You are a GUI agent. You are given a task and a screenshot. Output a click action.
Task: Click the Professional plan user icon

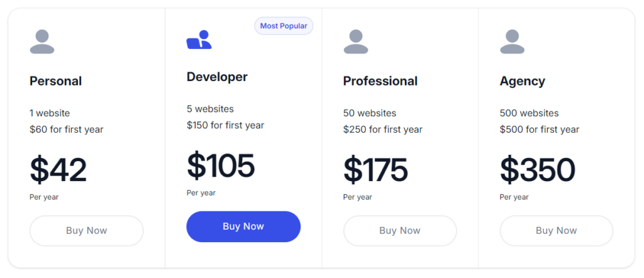[356, 42]
